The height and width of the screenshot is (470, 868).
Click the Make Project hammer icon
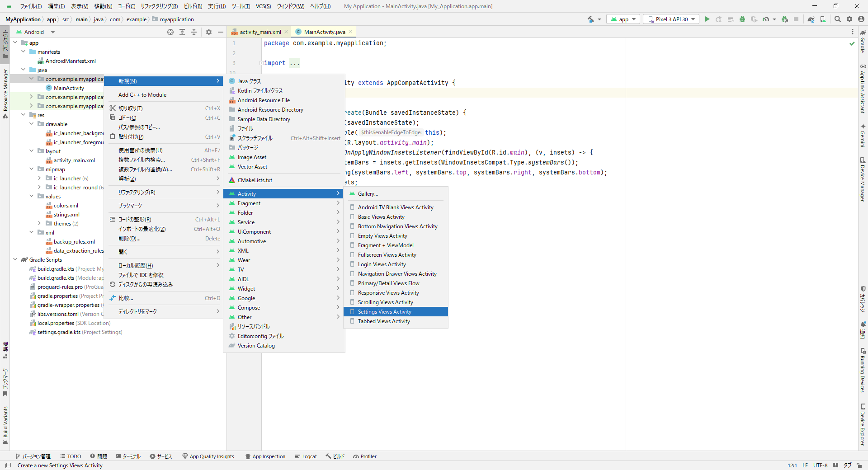tap(591, 19)
